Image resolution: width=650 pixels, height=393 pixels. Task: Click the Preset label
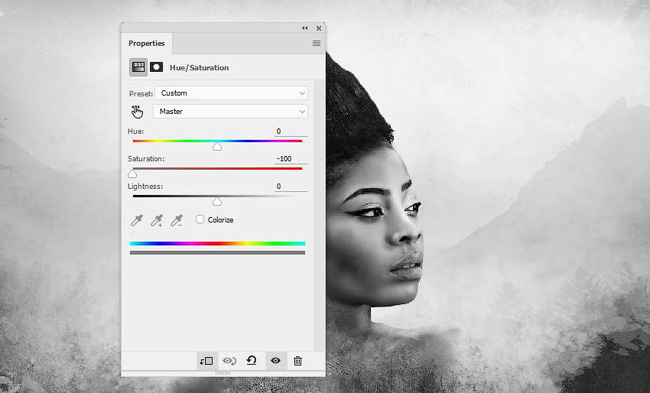(x=141, y=94)
